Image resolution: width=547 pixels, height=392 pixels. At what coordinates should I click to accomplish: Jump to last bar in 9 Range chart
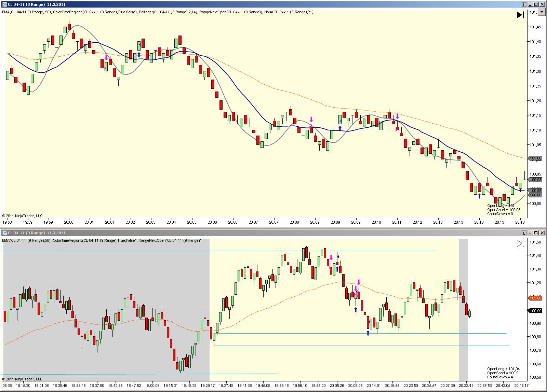(520, 243)
